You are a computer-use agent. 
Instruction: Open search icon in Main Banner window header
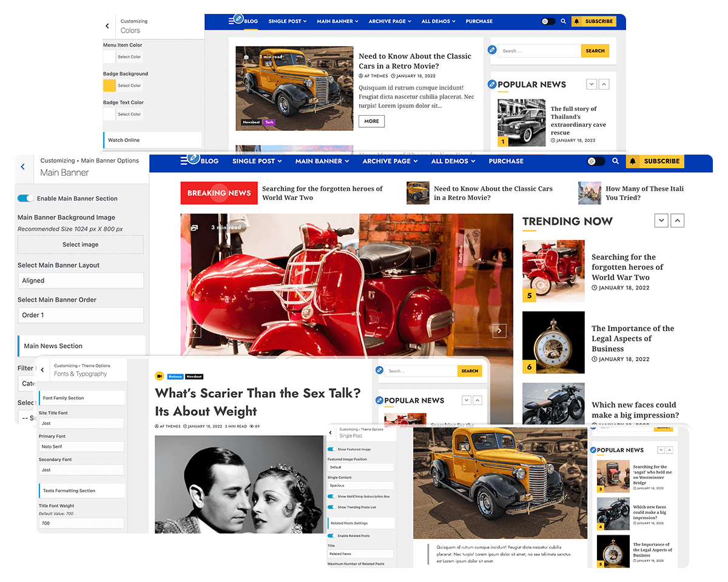pos(615,161)
